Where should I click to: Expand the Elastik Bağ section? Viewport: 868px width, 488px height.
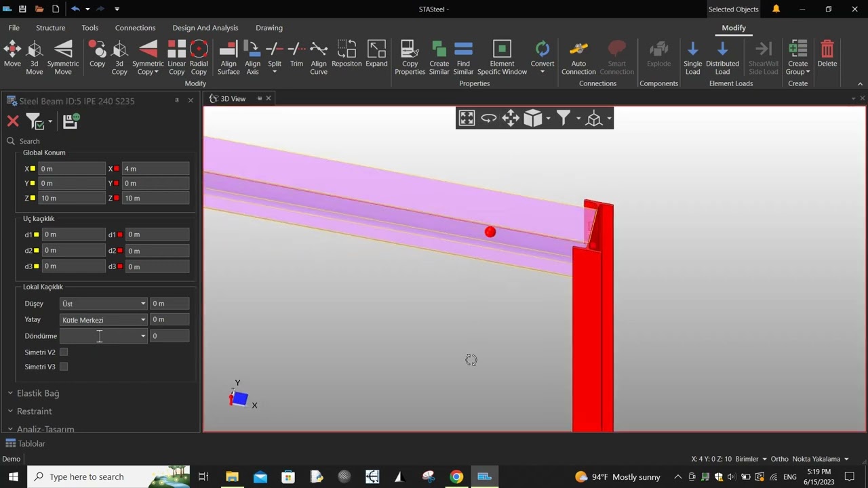[x=38, y=393]
